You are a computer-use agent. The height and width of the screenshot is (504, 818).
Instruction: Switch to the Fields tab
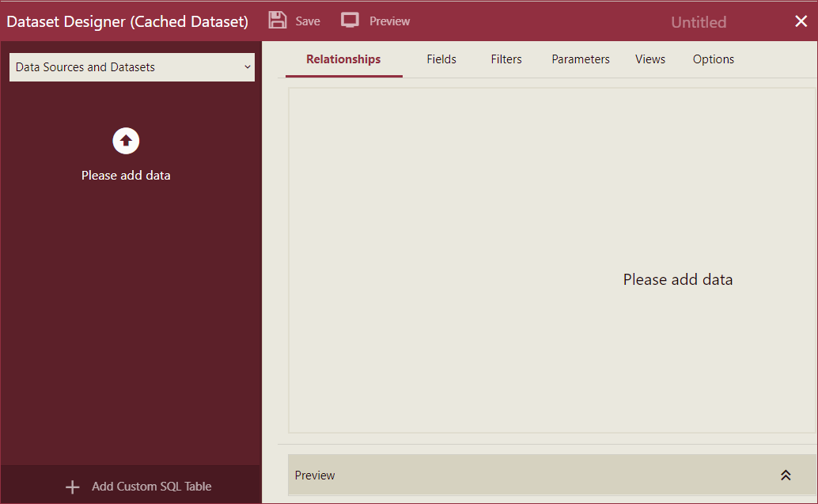(x=441, y=59)
